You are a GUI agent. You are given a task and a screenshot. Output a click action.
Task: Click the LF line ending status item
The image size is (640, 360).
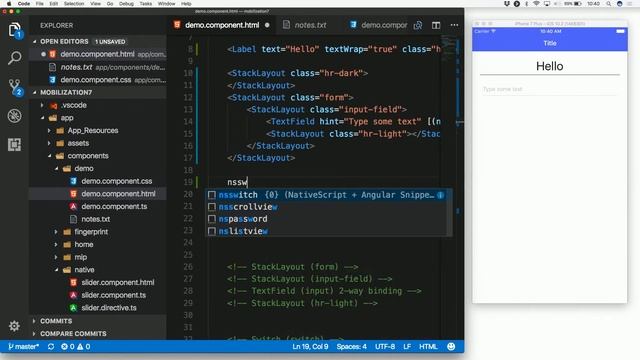click(x=407, y=347)
